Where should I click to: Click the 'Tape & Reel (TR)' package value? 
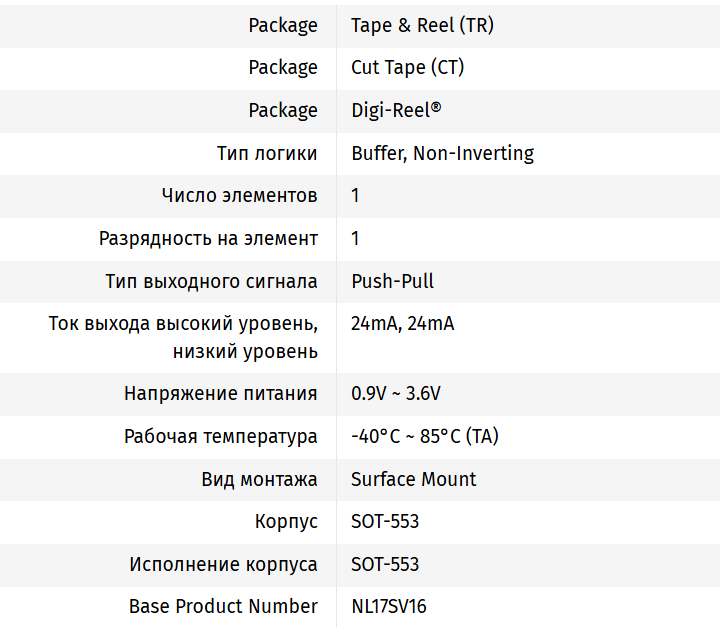pos(422,25)
